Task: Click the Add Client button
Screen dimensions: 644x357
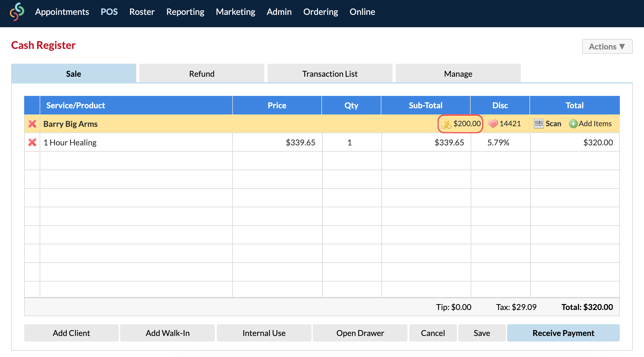Action: pyautogui.click(x=72, y=333)
